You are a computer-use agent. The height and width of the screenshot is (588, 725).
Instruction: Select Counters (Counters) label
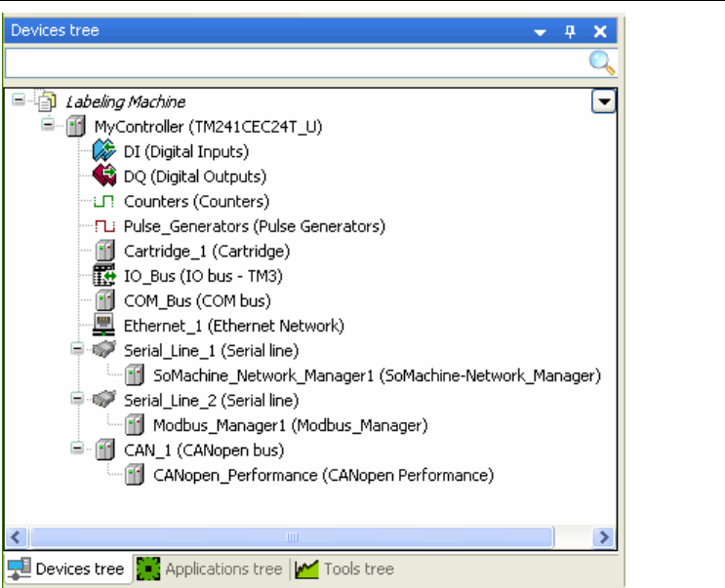coord(196,202)
